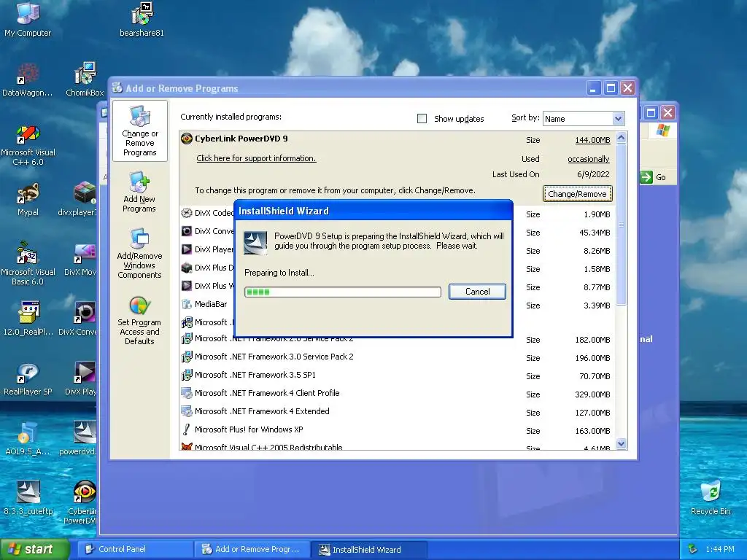Launch CyberLink PowerDVD desktop shortcut

[81, 502]
